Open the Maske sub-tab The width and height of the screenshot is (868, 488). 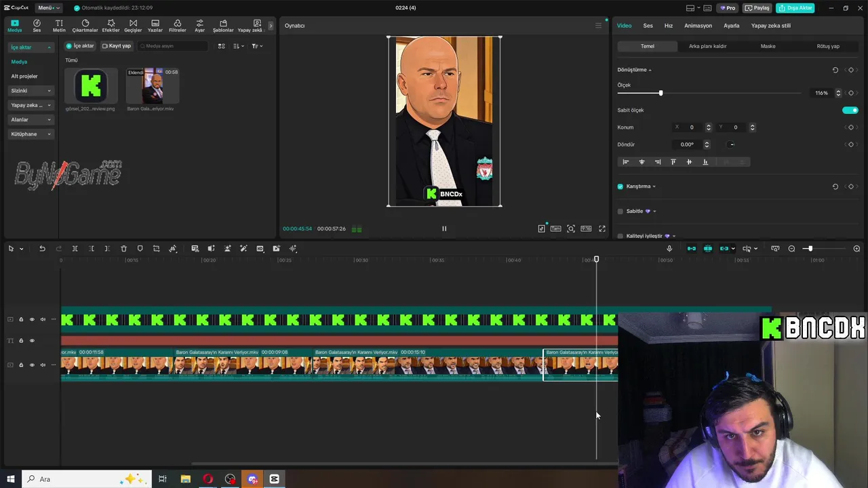pyautogui.click(x=768, y=46)
